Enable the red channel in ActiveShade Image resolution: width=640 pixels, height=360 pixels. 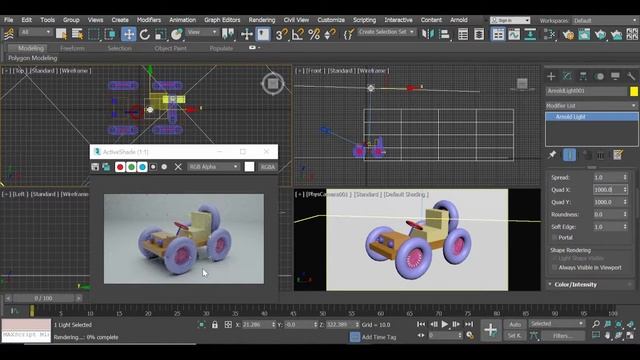coord(120,167)
